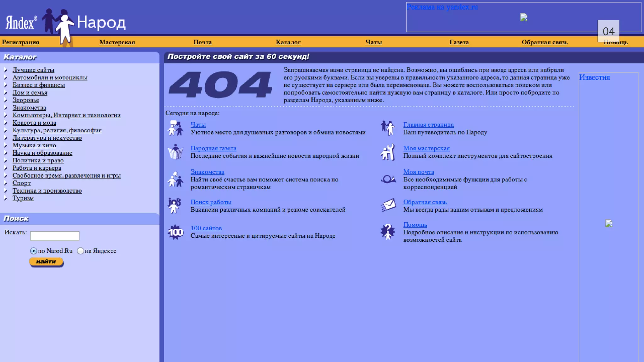
Task: Open the Мастерская menu item
Action: pos(117,42)
